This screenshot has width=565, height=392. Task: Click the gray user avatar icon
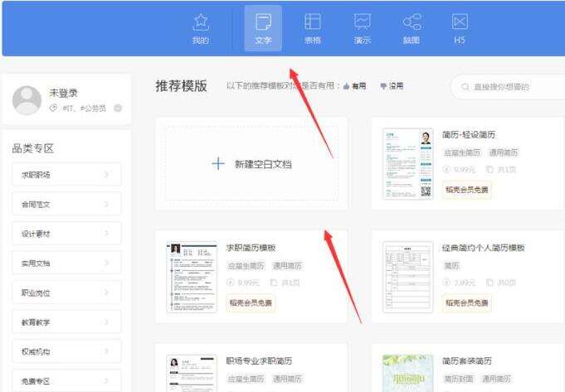click(x=27, y=100)
